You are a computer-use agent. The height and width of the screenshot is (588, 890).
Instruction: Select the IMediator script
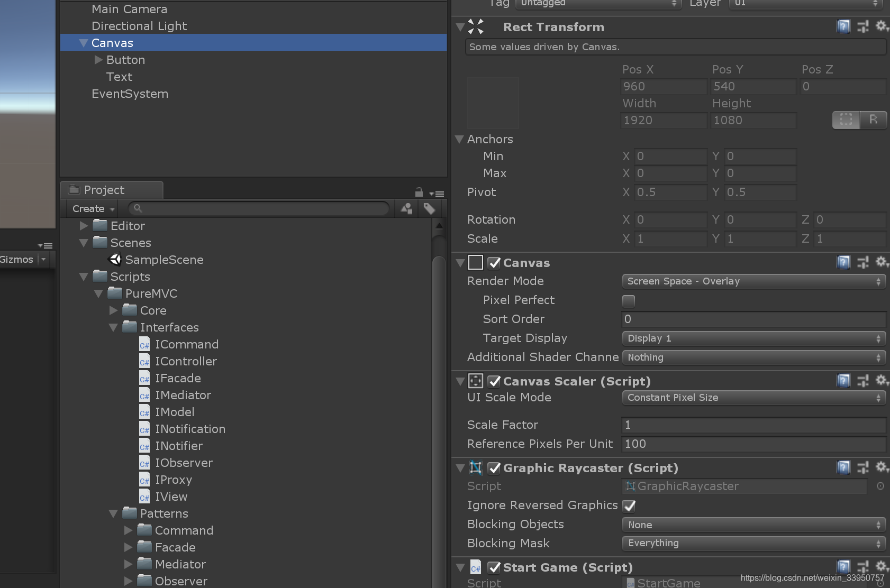[x=175, y=395]
